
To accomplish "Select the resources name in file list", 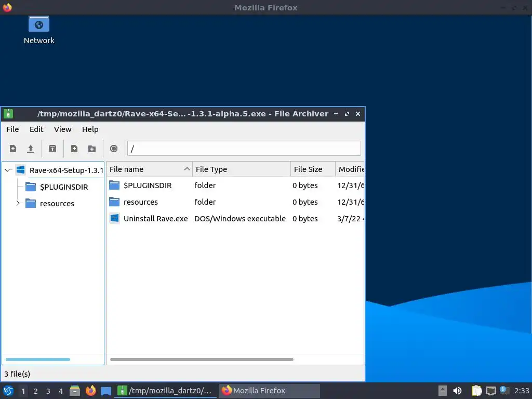I will pos(141,202).
